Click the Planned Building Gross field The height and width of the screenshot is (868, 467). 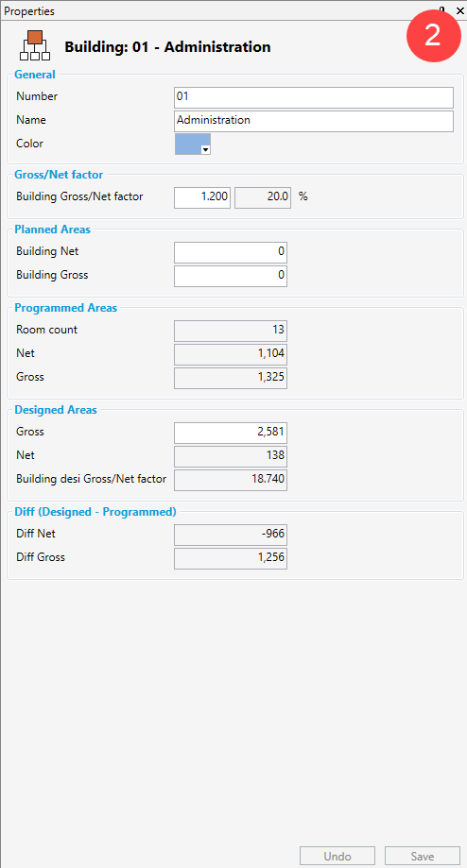[231, 276]
